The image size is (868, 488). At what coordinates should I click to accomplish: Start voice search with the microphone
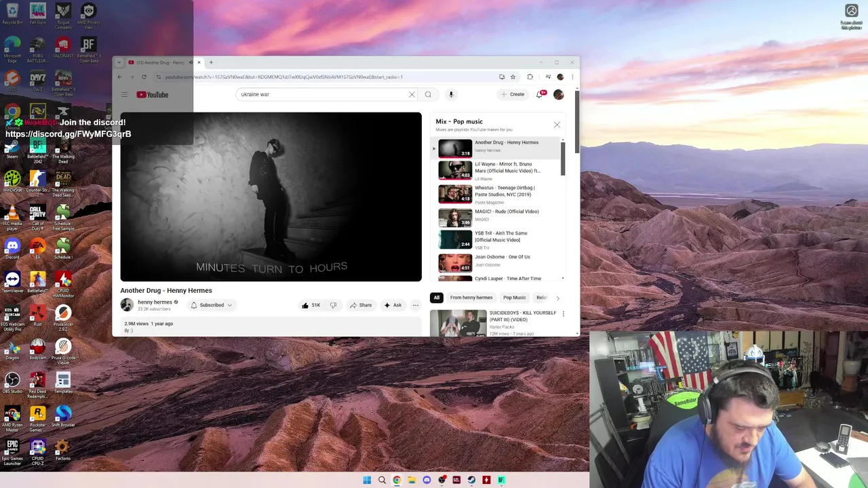(451, 94)
